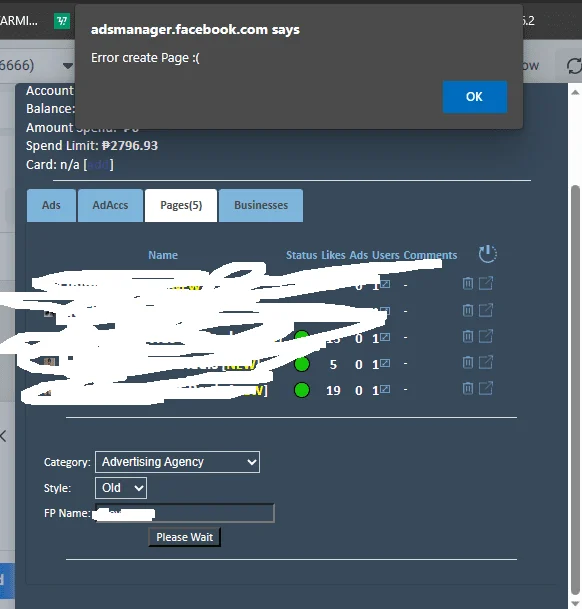Screen dimensions: 582x609
Task: Open the account dropdown arrow beside 6666)
Action: (x=68, y=65)
